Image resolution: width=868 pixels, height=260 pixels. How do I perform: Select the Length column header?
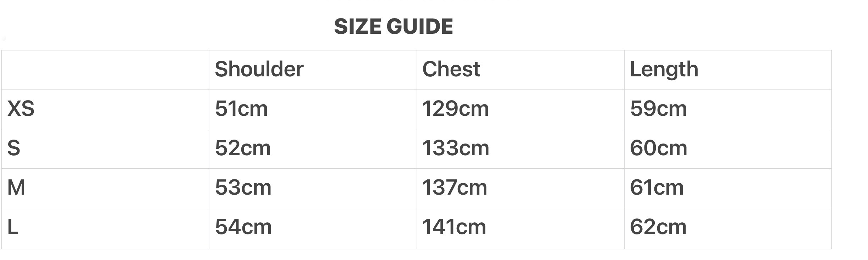coord(664,69)
